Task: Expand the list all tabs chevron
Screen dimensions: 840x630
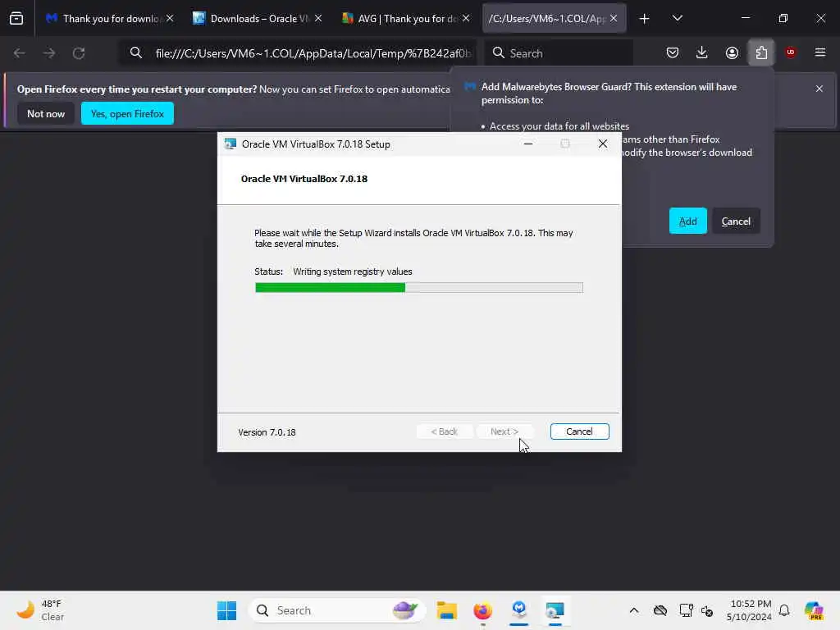Action: coord(677,18)
